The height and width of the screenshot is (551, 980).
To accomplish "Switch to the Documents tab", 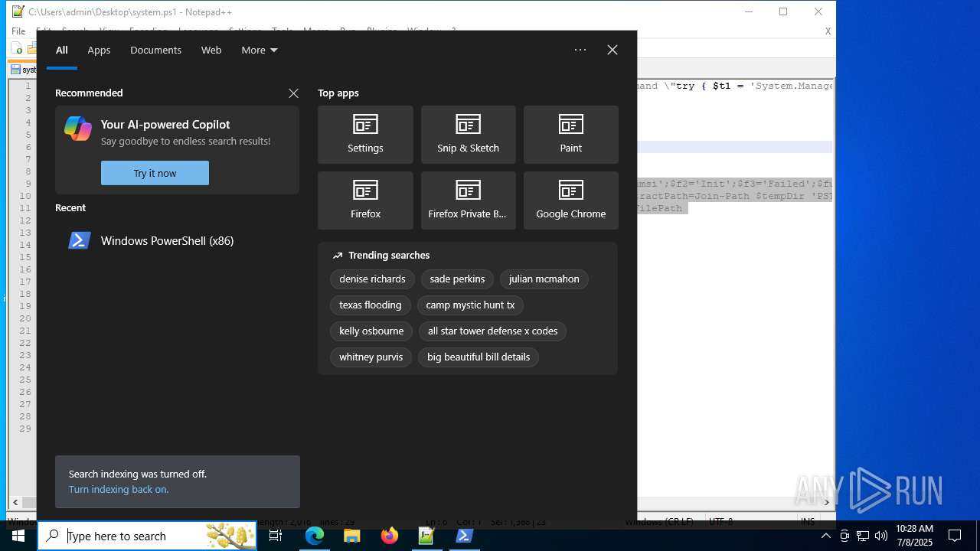I will [x=155, y=50].
